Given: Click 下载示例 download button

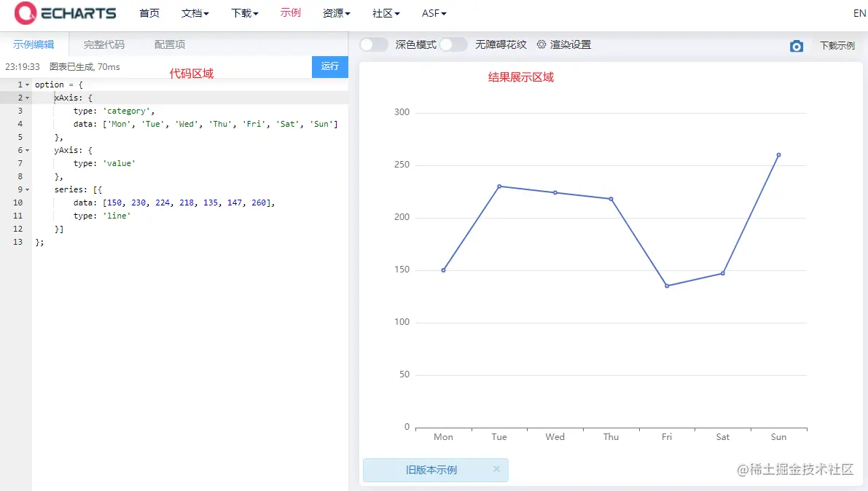Looking at the screenshot, I should click(x=837, y=45).
